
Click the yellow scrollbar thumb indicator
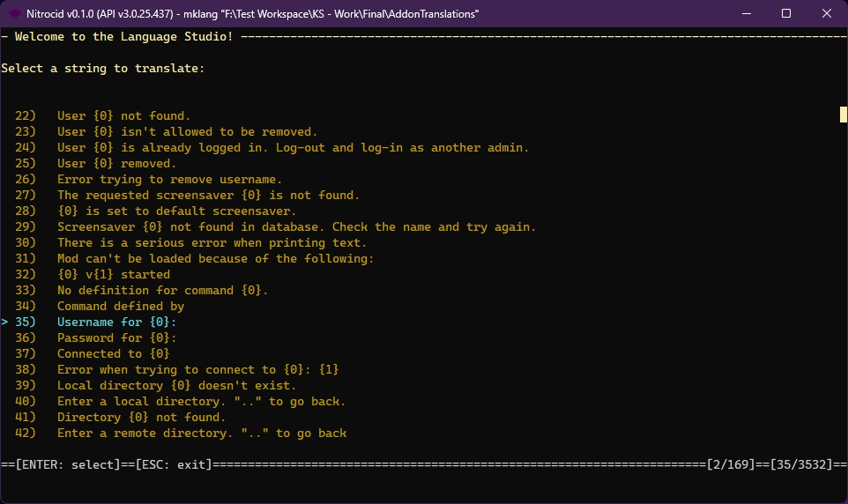[843, 114]
